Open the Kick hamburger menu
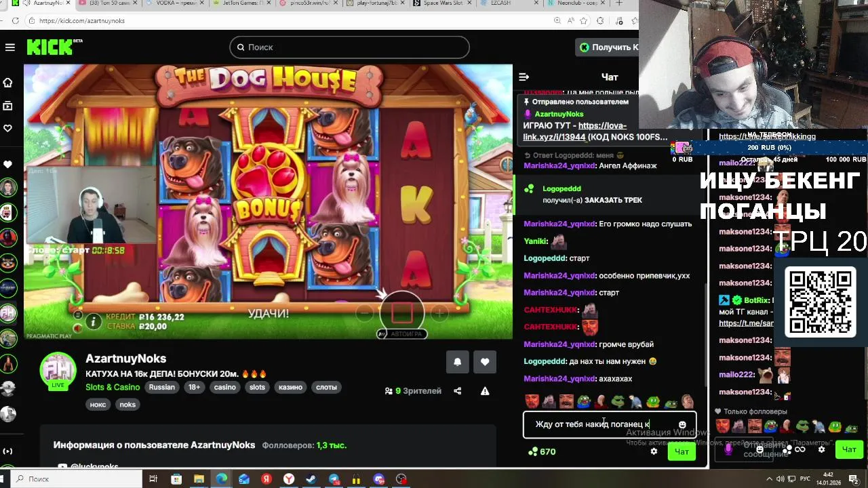 pos(9,47)
